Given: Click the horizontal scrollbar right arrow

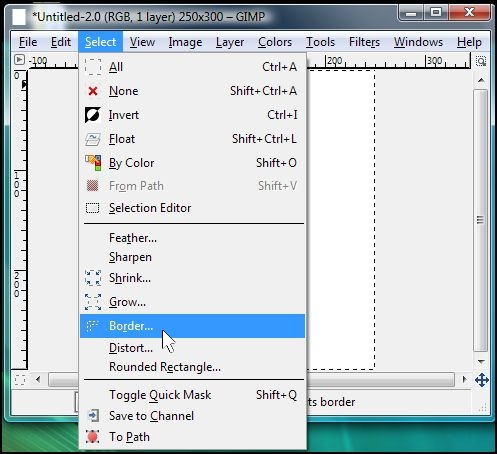Looking at the screenshot, I should (464, 379).
